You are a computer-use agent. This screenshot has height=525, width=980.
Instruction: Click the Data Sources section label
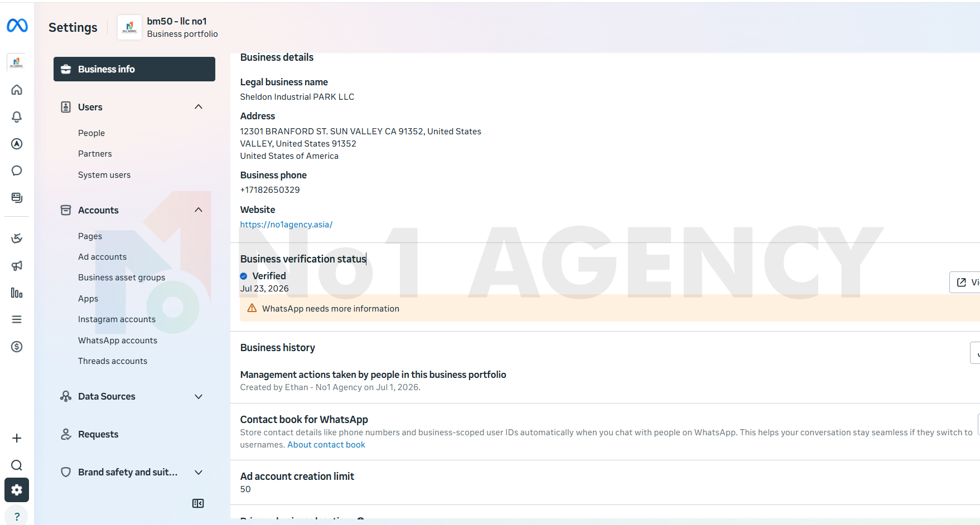click(x=107, y=396)
